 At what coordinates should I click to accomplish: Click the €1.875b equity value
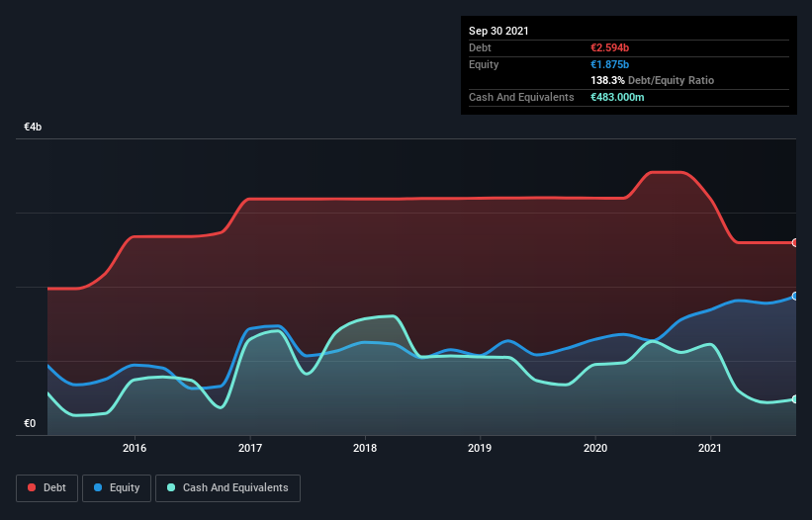[610, 64]
